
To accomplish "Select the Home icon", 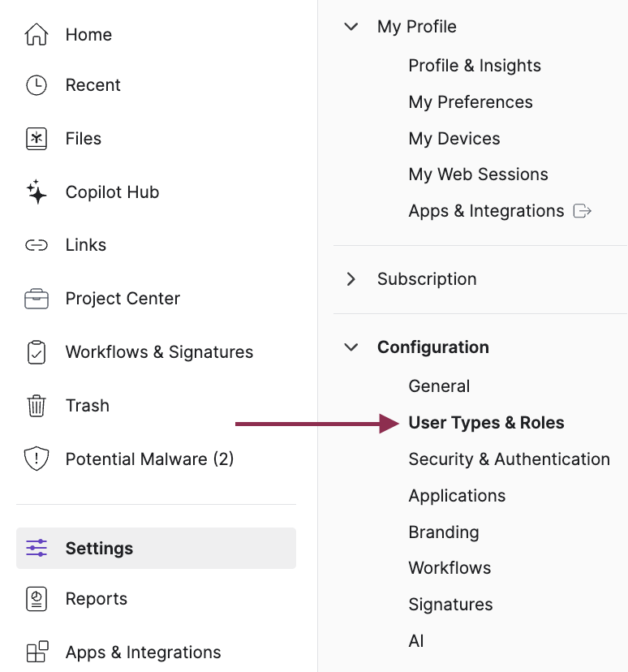I will (x=37, y=34).
